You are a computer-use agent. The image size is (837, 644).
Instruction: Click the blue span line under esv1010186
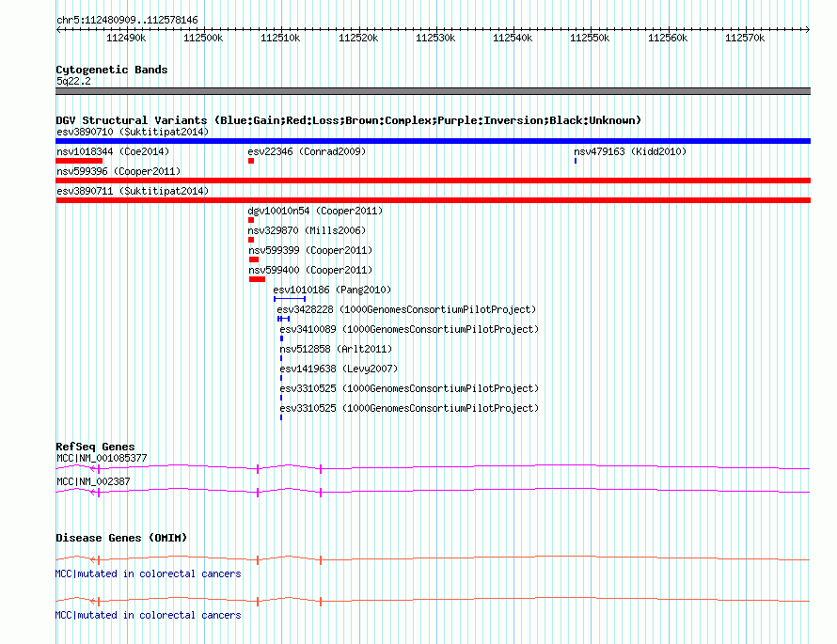pyautogui.click(x=290, y=299)
